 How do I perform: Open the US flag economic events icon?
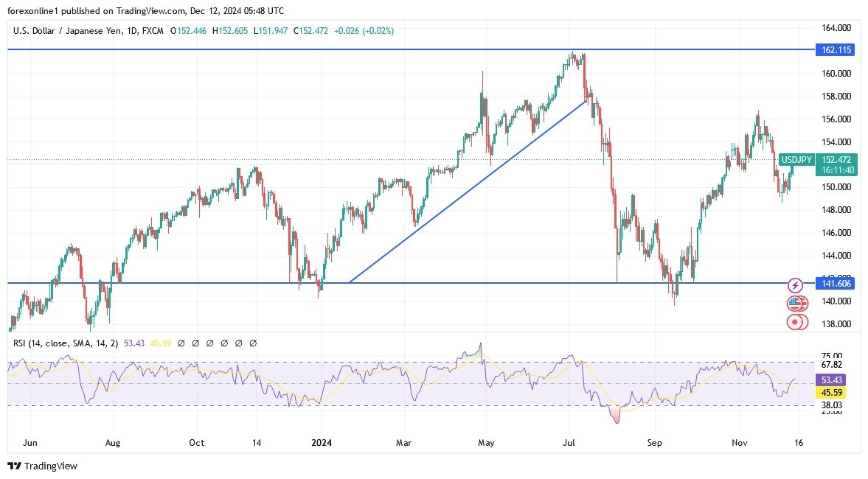pos(795,302)
